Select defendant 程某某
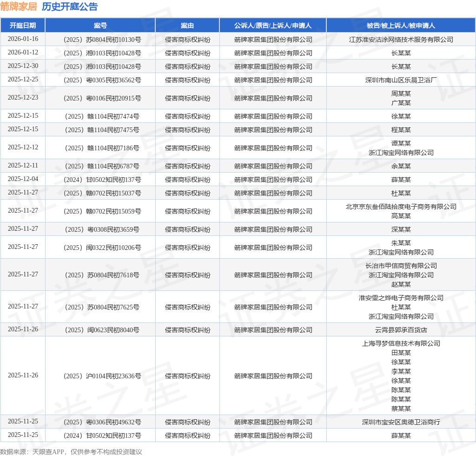 point(401,130)
